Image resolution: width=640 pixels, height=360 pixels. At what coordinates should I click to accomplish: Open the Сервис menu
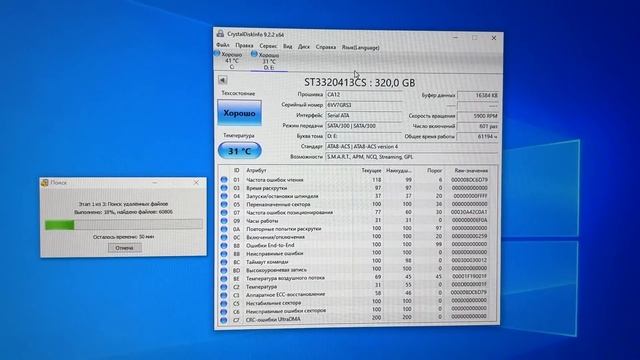click(268, 46)
